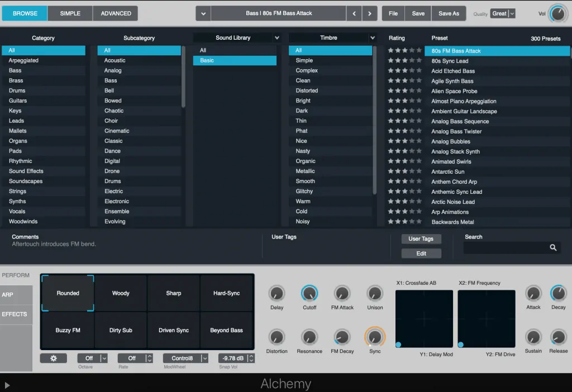
Task: Click the FM Decay knob
Action: click(x=342, y=337)
